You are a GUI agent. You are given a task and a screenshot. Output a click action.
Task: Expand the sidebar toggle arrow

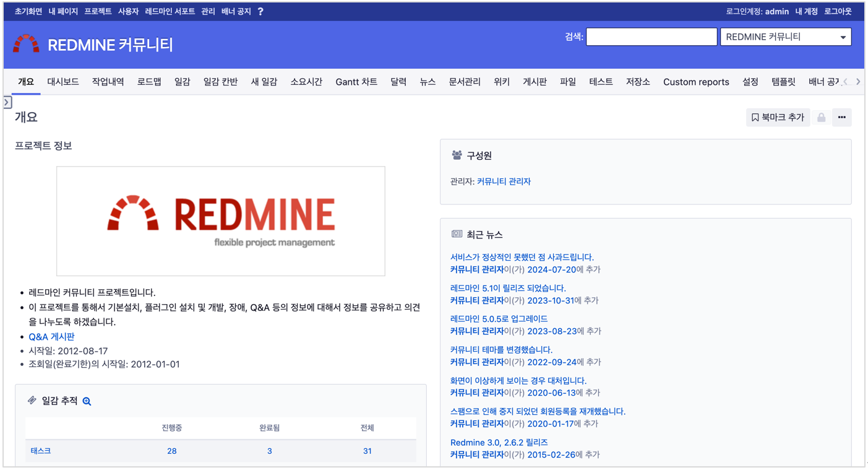click(7, 102)
